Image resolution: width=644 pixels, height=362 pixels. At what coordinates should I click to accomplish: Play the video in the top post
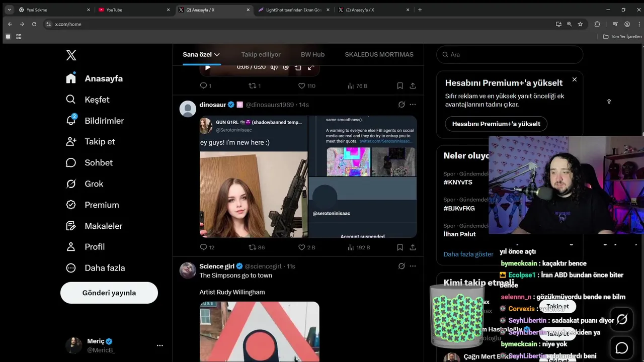[x=208, y=67]
